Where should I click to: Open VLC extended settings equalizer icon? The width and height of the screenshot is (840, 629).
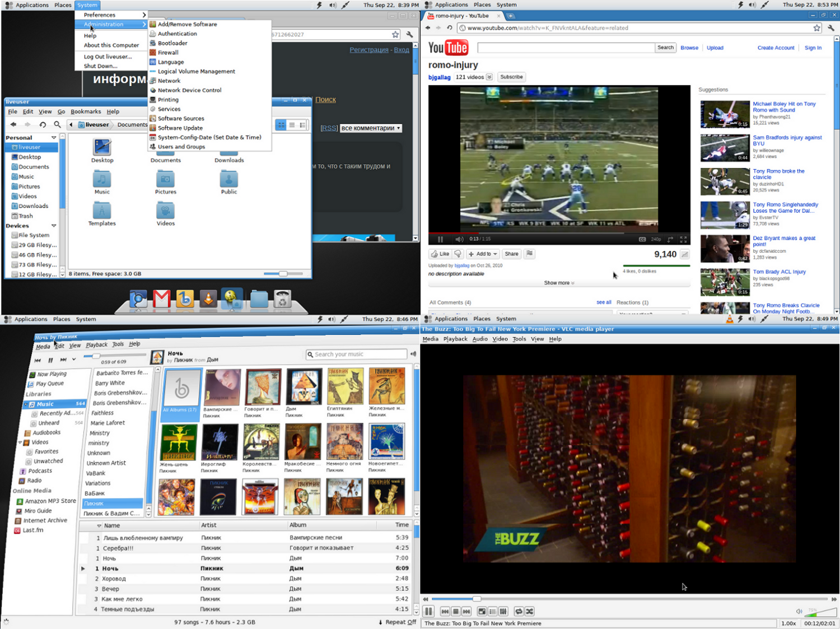pos(503,611)
